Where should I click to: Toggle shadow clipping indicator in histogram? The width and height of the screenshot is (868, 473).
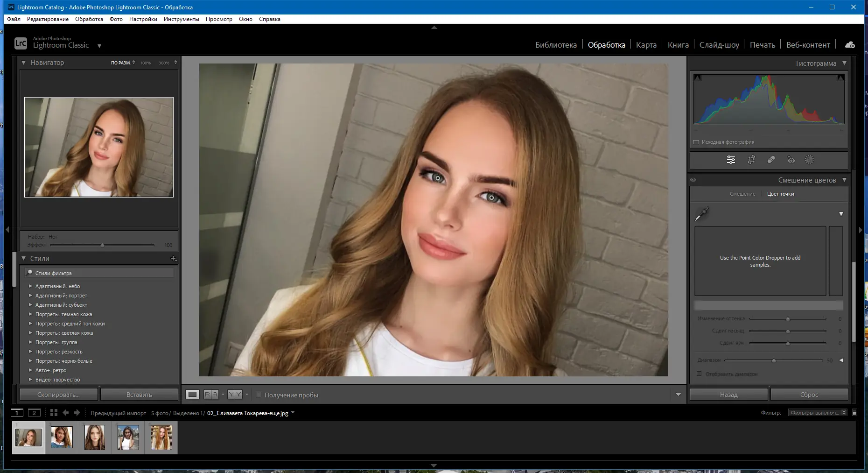point(698,78)
